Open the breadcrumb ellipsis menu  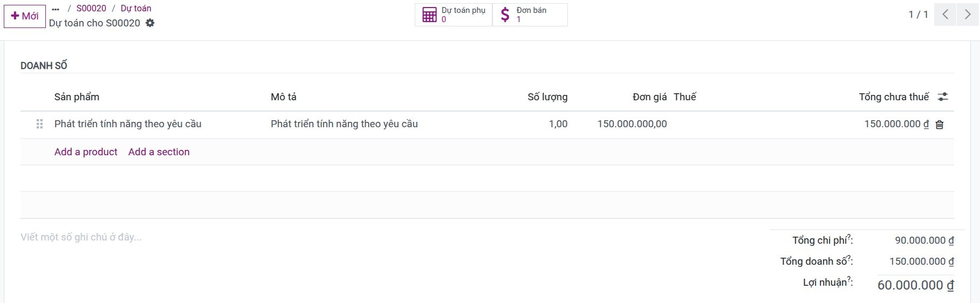tap(56, 9)
